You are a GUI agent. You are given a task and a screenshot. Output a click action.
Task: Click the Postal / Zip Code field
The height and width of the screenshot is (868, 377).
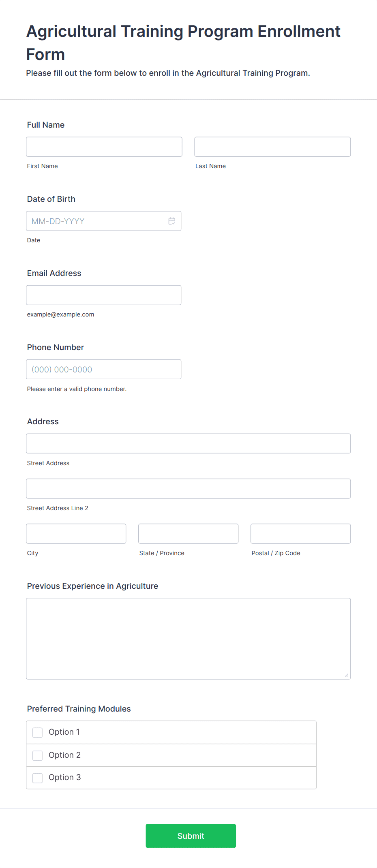[x=301, y=533]
